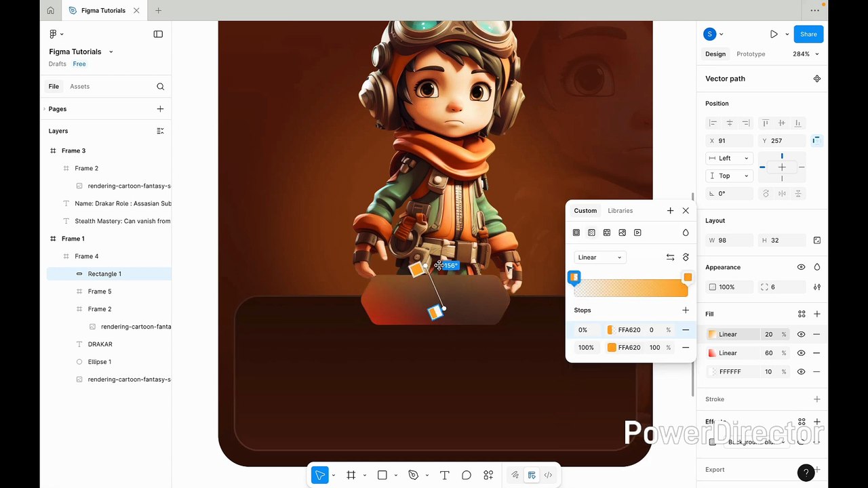Image resolution: width=868 pixels, height=488 pixels.
Task: Click the Free plan link
Action: (79, 64)
